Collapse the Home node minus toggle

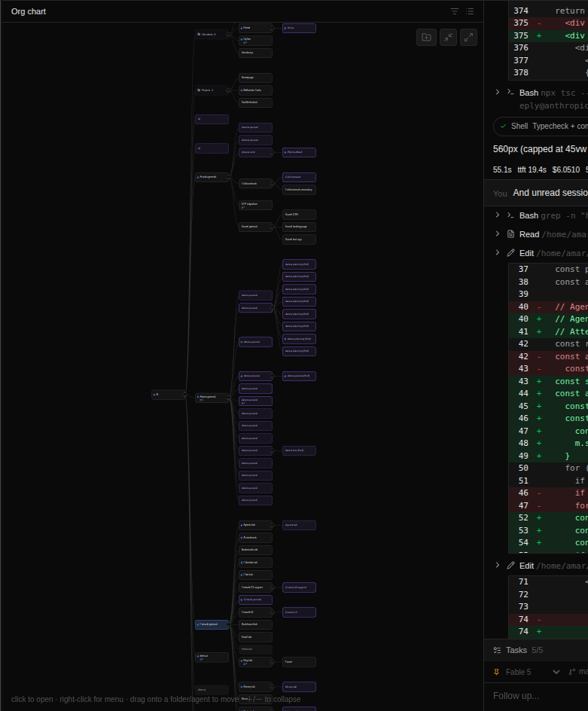[x=272, y=28]
